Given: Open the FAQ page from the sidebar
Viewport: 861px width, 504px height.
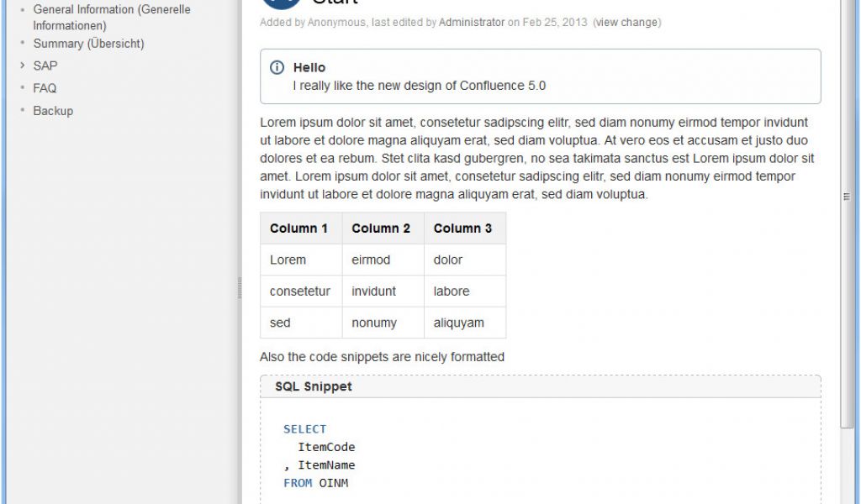Looking at the screenshot, I should coord(45,88).
